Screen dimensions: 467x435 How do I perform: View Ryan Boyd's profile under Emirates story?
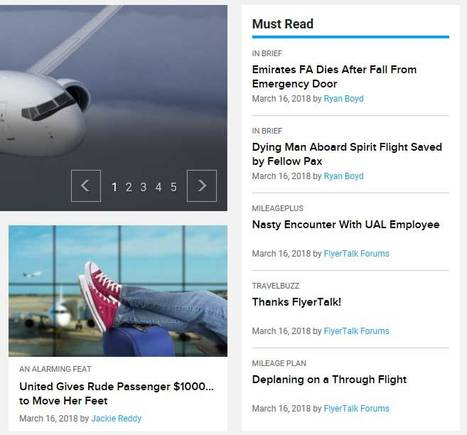point(343,99)
